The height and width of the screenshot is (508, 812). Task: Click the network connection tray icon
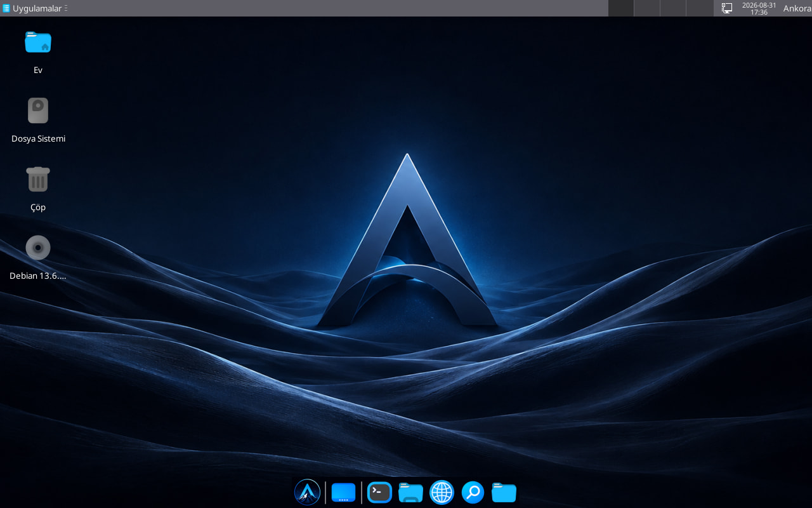pos(727,8)
